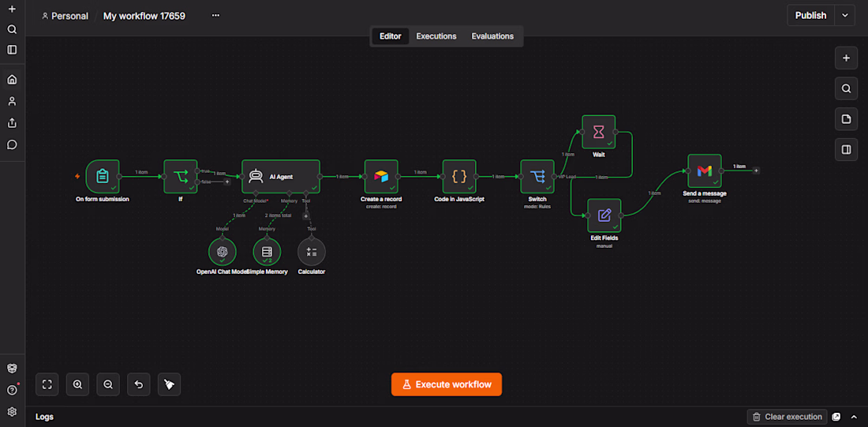Select the OpenAI Chat Model node

pos(223,252)
